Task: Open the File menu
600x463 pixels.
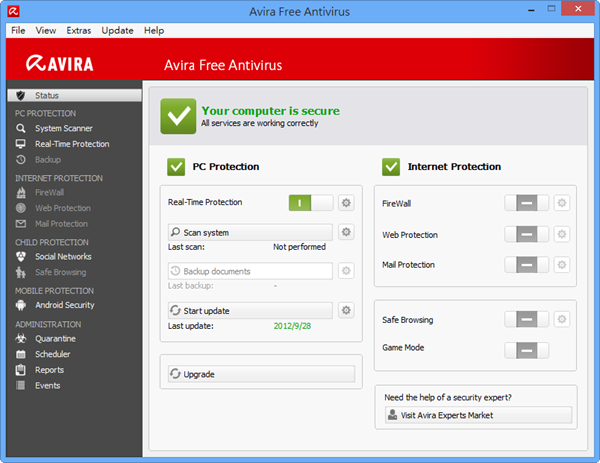Action: point(18,31)
